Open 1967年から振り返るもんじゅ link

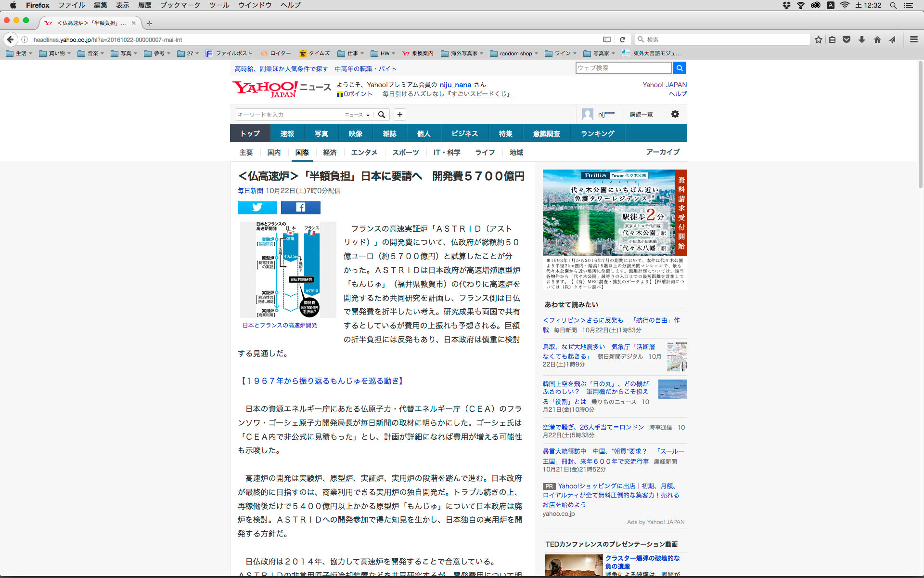pyautogui.click(x=321, y=381)
